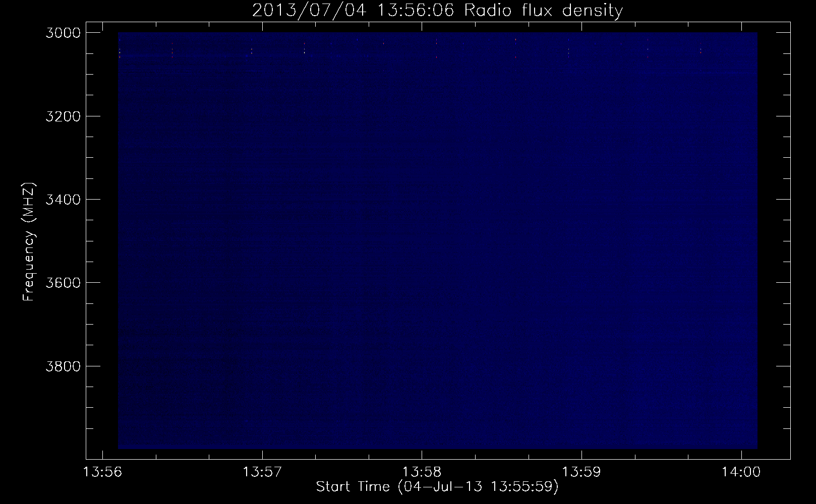Click the plot title '2013/07/04 13:56:06 Radio flux density'
Screen dimensions: 816x504
[437, 10]
